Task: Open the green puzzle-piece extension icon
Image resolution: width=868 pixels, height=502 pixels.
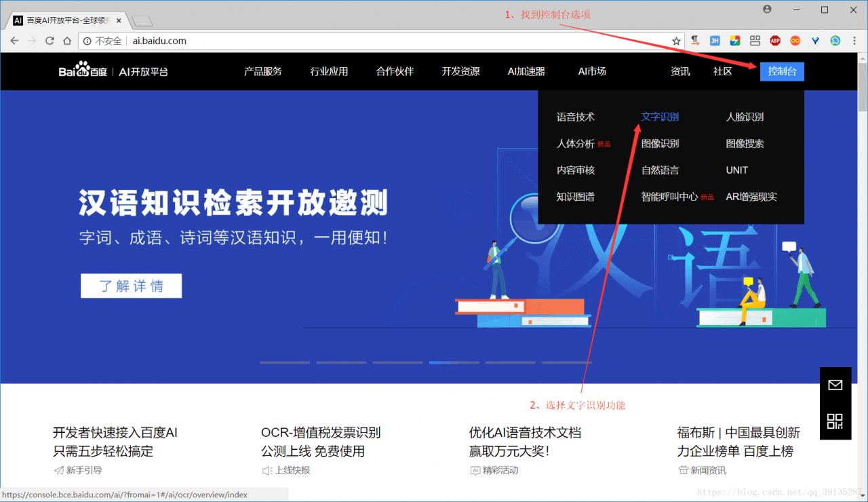Action: [835, 41]
